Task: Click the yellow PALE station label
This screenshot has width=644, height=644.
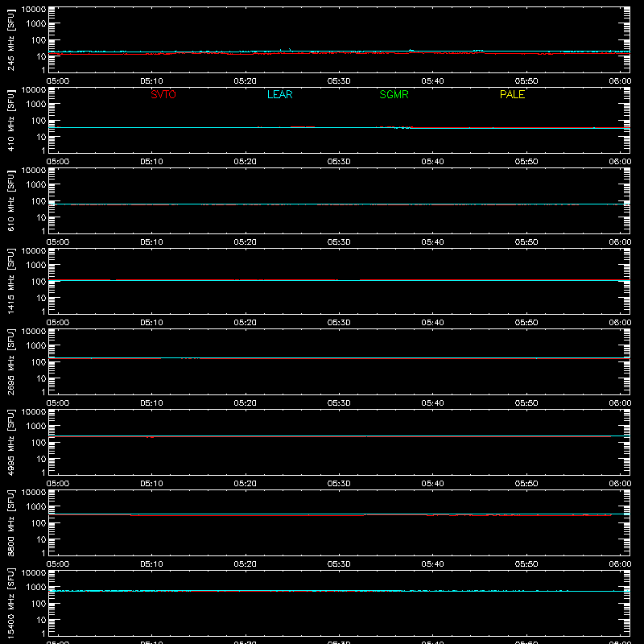Action: coord(512,94)
